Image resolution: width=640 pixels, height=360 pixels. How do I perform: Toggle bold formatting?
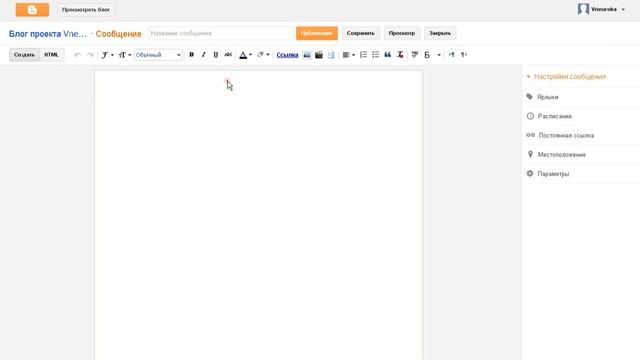pyautogui.click(x=191, y=55)
